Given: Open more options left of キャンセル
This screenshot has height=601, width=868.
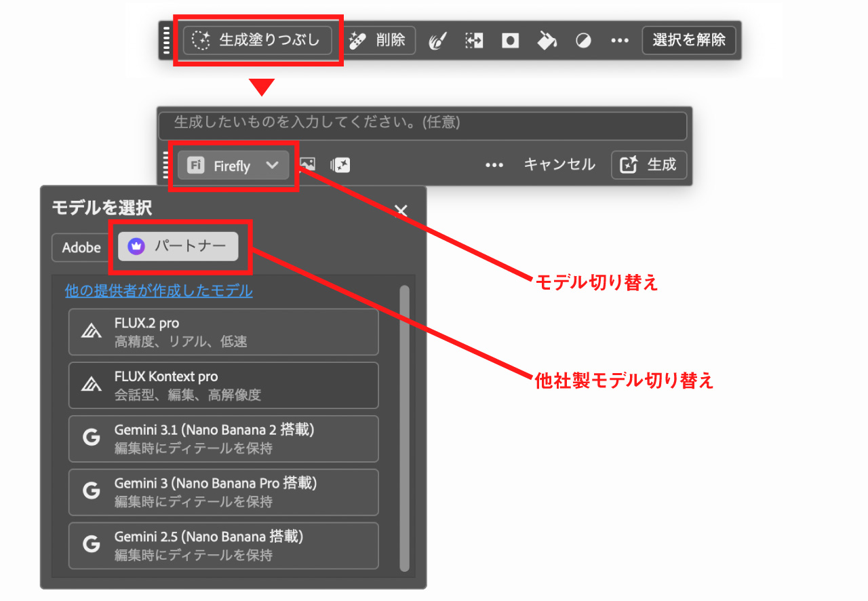Looking at the screenshot, I should pyautogui.click(x=494, y=165).
